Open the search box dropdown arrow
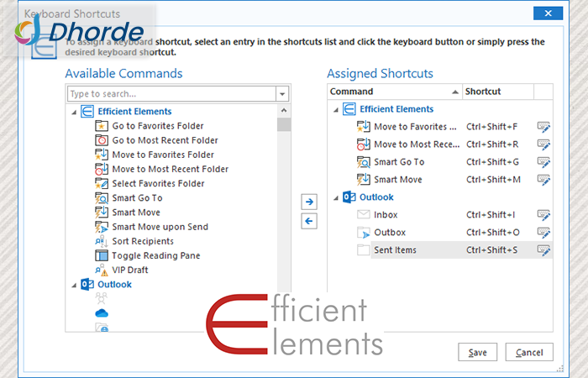 tap(282, 94)
